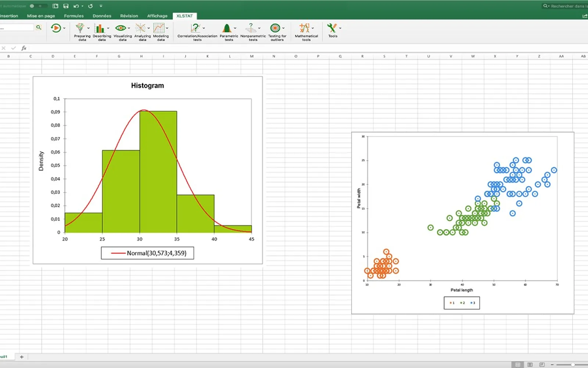Switch to page break preview view
The height and width of the screenshot is (368, 588).
point(542,364)
